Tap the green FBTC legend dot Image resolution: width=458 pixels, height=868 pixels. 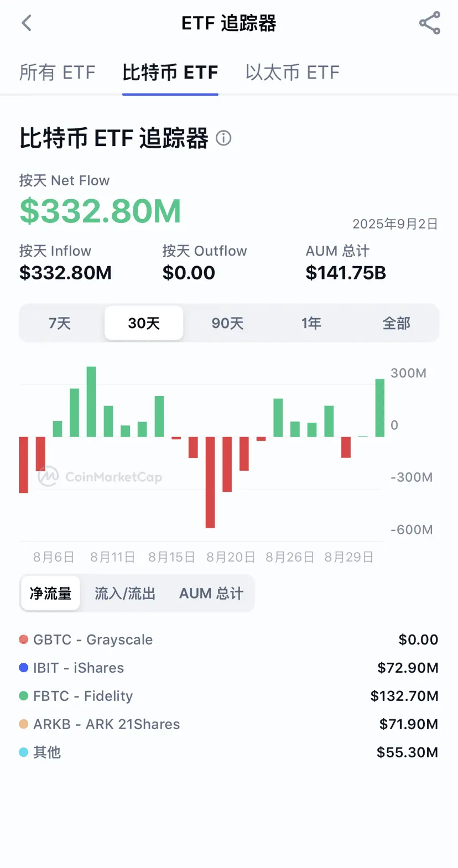[x=24, y=696]
